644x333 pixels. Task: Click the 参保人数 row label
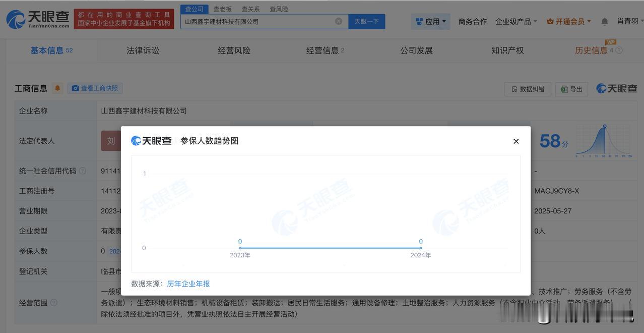click(x=33, y=251)
